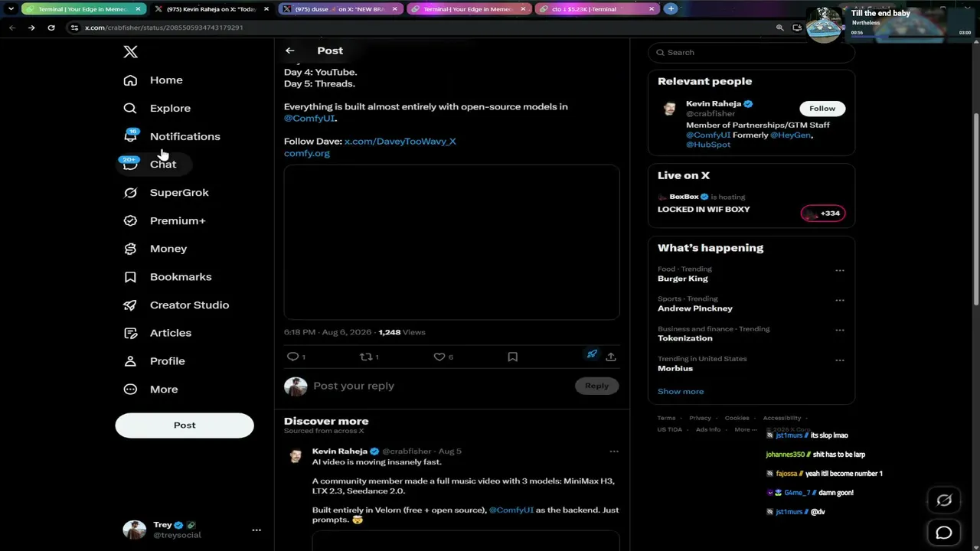Open the x.com/DaveyTooWavy_X link
Viewport: 980px width, 551px height.
click(x=400, y=142)
